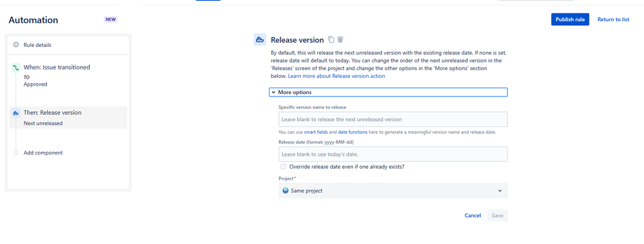Click Return to list link
Viewport: 644px width, 244px height.
pyautogui.click(x=613, y=19)
